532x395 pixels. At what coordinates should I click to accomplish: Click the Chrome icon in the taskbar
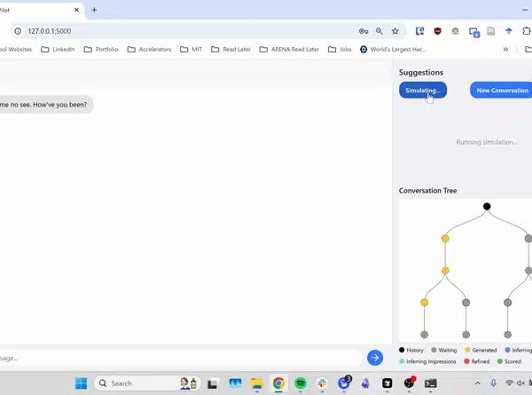[x=278, y=383]
